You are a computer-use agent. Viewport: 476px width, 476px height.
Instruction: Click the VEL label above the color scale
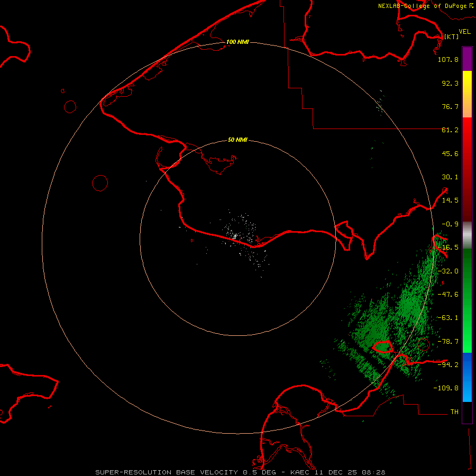click(x=464, y=32)
